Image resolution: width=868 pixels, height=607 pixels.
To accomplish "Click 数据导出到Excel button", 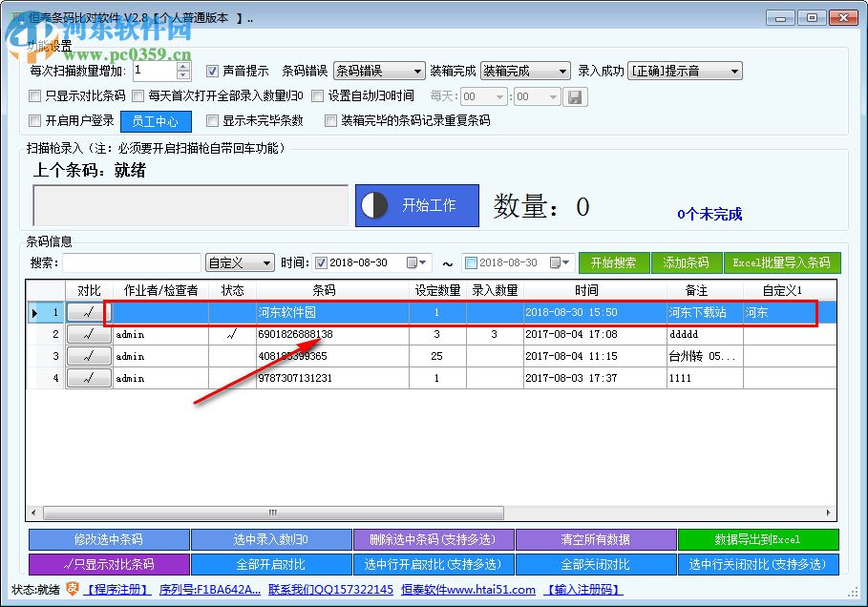I will pos(758,539).
